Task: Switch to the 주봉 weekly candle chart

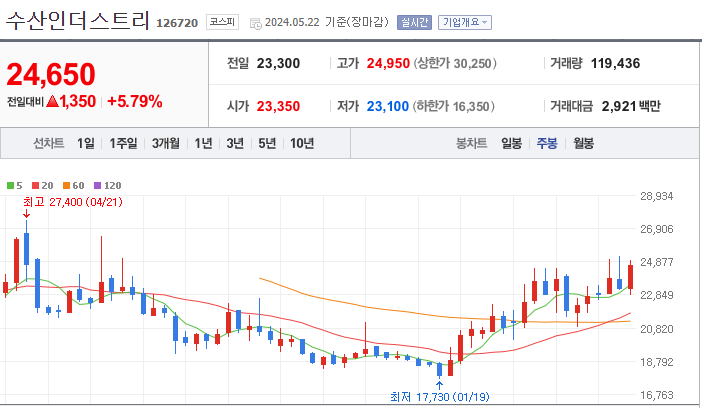Action: click(x=547, y=143)
